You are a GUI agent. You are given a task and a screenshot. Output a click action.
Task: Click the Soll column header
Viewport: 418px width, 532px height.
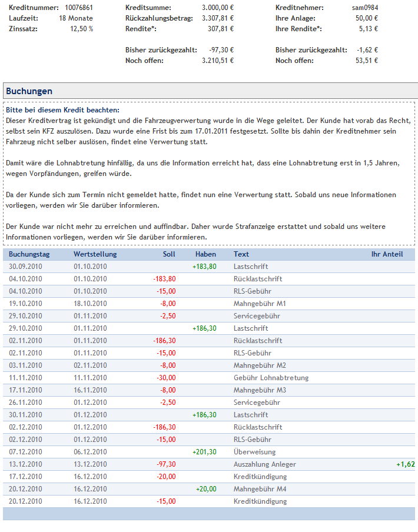[x=169, y=254]
